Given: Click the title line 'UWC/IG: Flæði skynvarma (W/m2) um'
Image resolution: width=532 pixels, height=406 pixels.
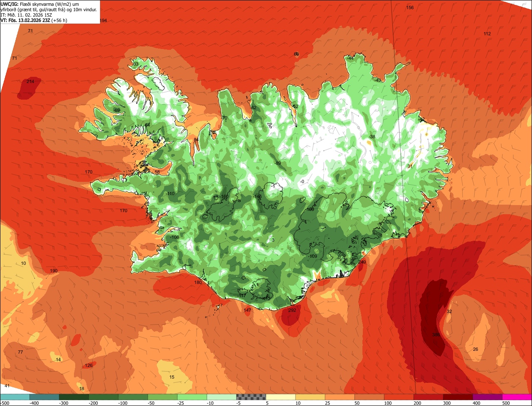Looking at the screenshot, I should point(40,4).
